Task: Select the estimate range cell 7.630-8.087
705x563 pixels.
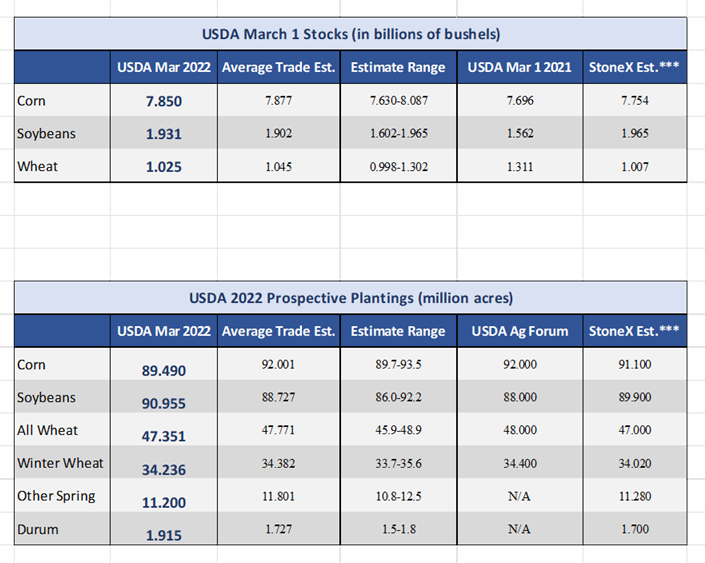Action: (399, 101)
